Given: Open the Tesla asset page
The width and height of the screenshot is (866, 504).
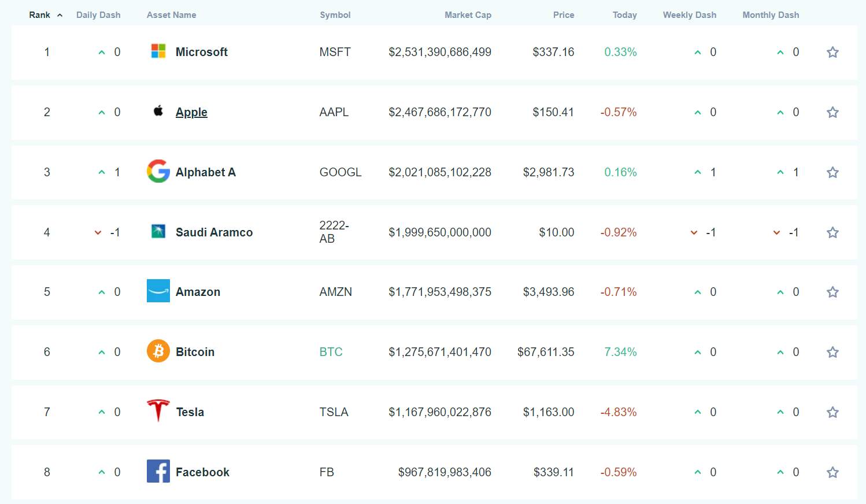Looking at the screenshot, I should [x=190, y=412].
